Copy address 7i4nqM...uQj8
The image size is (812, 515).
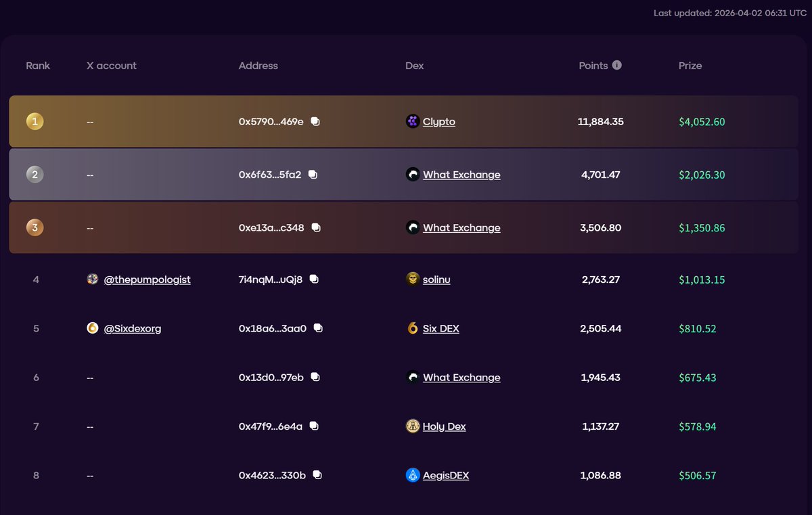313,279
